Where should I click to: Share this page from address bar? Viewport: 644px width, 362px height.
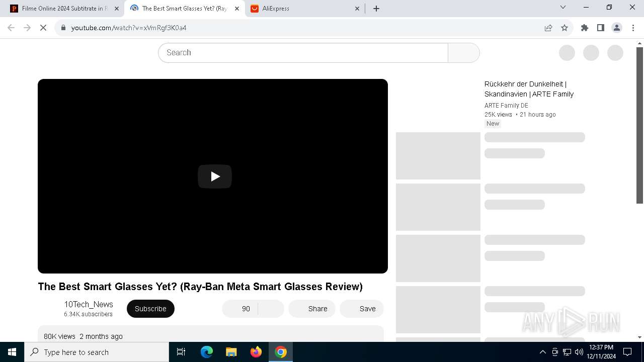[548, 28]
